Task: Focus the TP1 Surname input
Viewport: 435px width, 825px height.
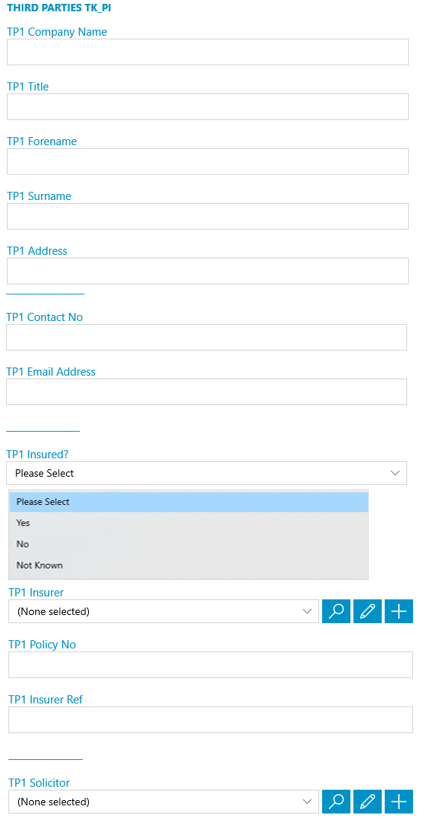Action: click(208, 216)
